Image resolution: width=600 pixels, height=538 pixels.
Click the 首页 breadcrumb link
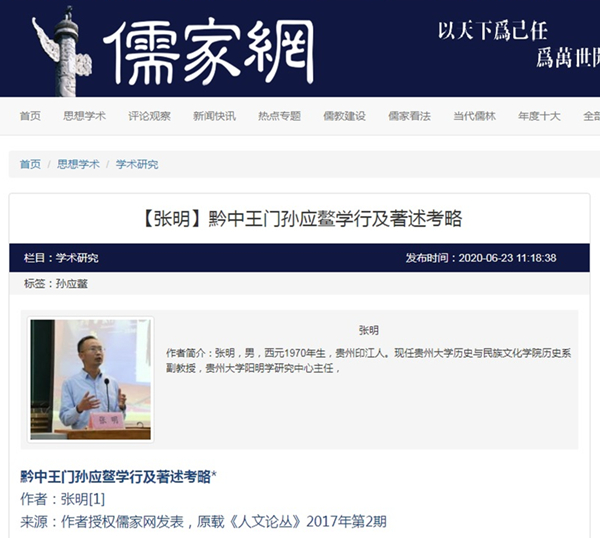(30, 164)
